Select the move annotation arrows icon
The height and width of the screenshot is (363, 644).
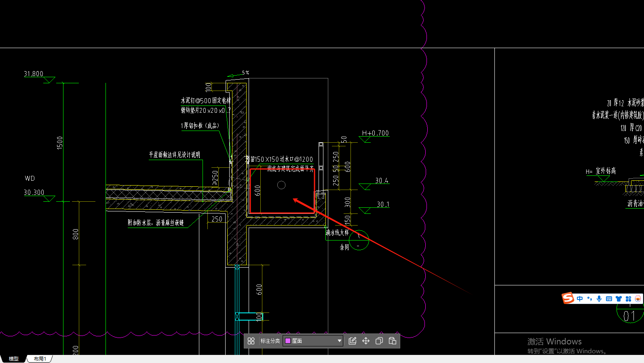click(x=365, y=341)
